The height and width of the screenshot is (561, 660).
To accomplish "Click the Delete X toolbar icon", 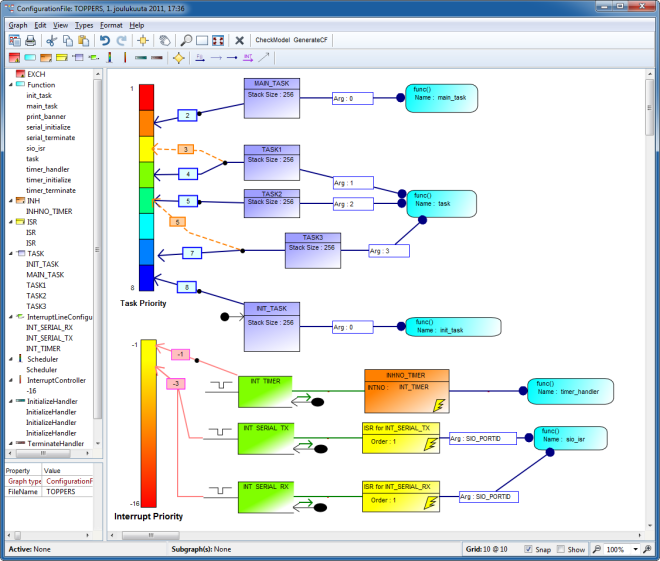I will pos(239,40).
